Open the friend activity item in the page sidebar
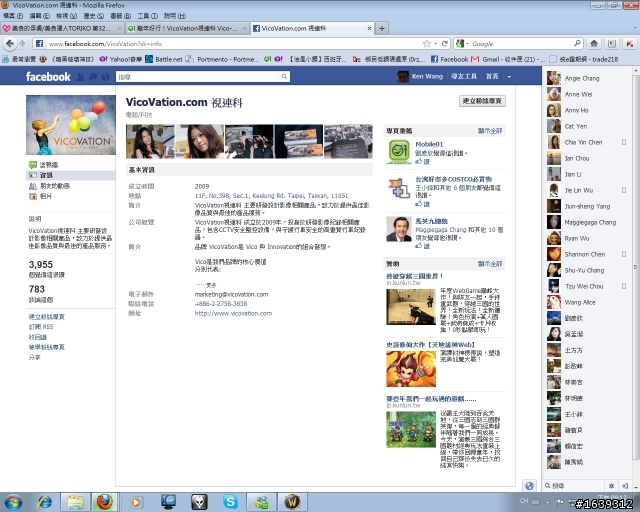The image size is (640, 512). 49,186
